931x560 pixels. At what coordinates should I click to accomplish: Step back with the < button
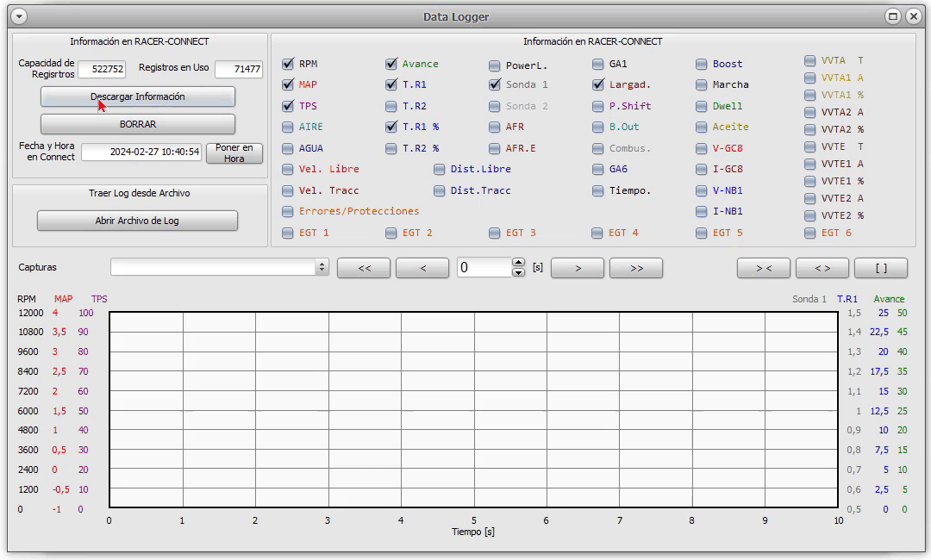[x=422, y=268]
